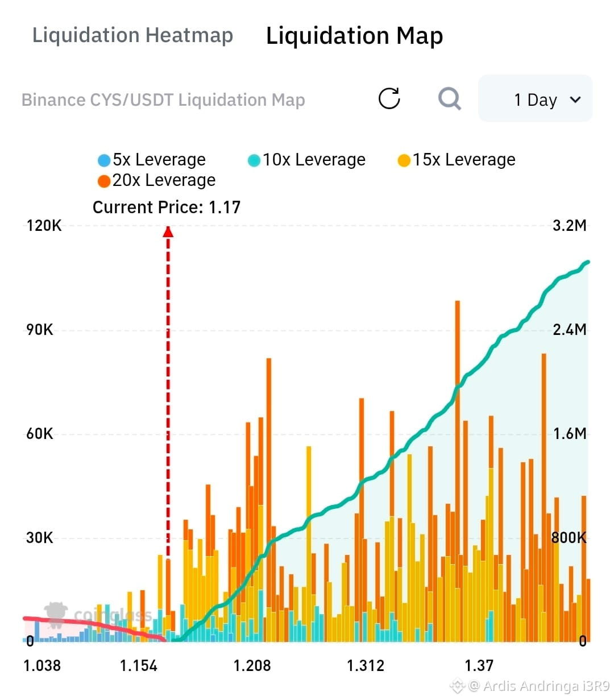Image resolution: width=614 pixels, height=700 pixels.
Task: Toggle the 5x Leverage legend item
Action: coord(152,160)
